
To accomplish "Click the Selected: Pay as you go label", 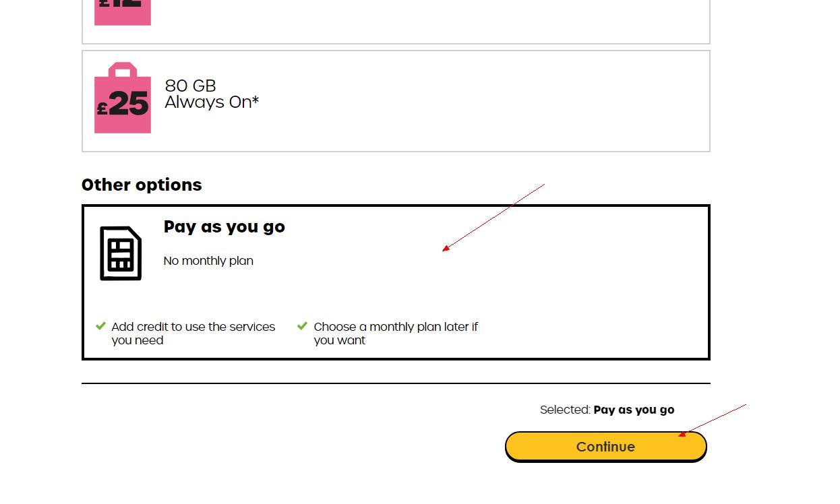I will click(607, 410).
